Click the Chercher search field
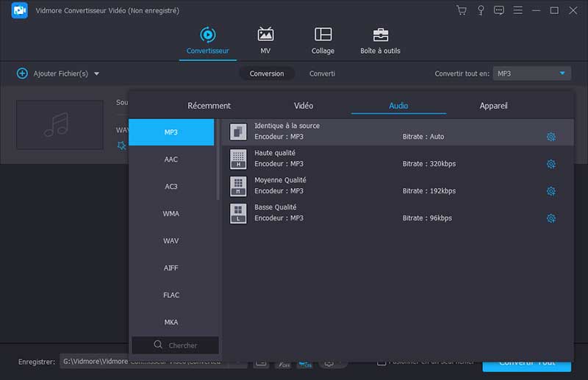The height and width of the screenshot is (380, 588). point(176,345)
